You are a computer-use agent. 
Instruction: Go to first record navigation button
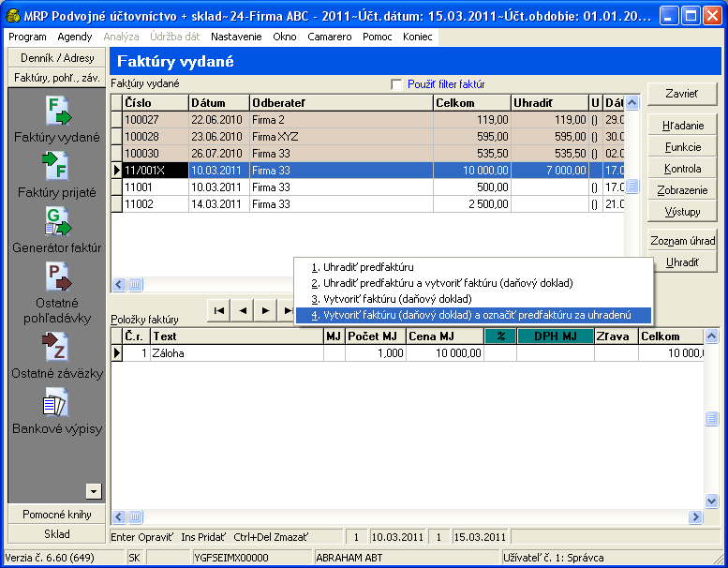pos(219,310)
